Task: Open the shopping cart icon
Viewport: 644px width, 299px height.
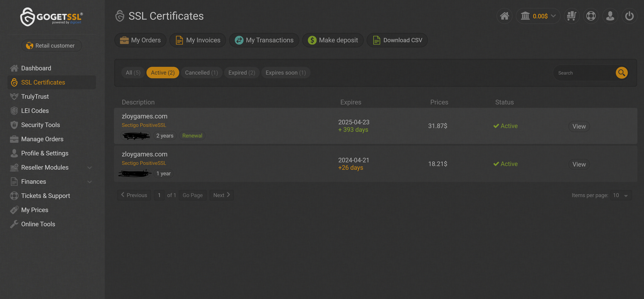Action: 571,16
